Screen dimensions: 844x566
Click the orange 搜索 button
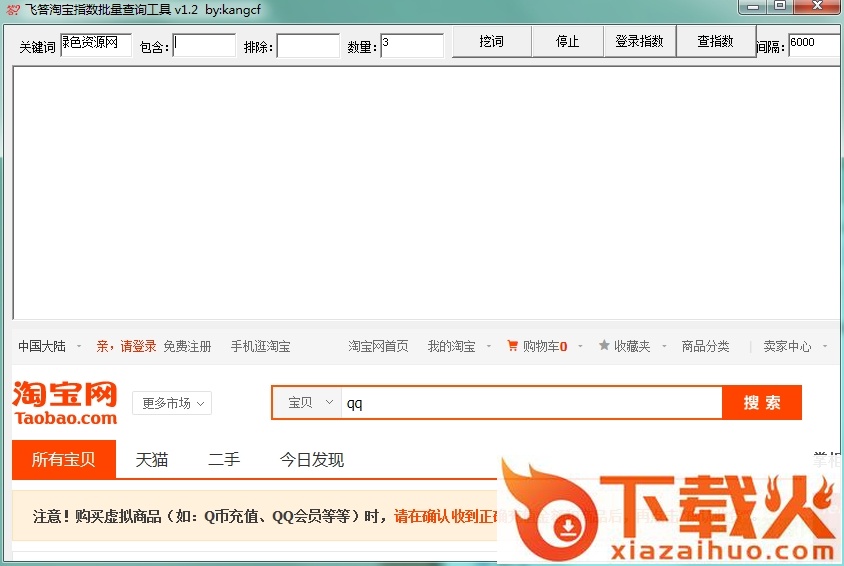[762, 402]
